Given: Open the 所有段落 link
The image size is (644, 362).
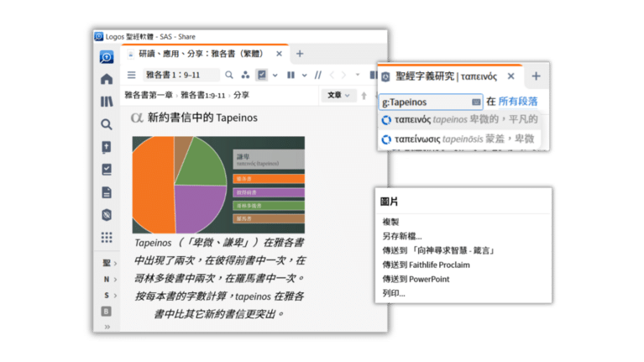Looking at the screenshot, I should coord(517,102).
